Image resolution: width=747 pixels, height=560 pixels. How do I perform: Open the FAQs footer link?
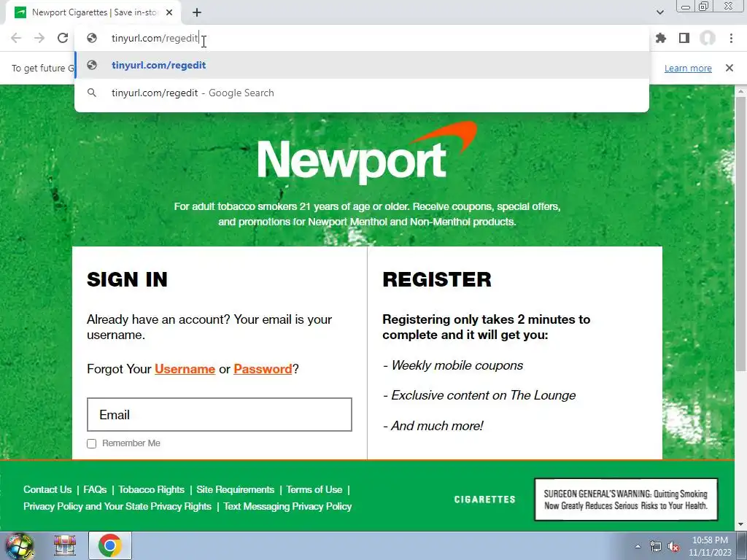coord(95,489)
